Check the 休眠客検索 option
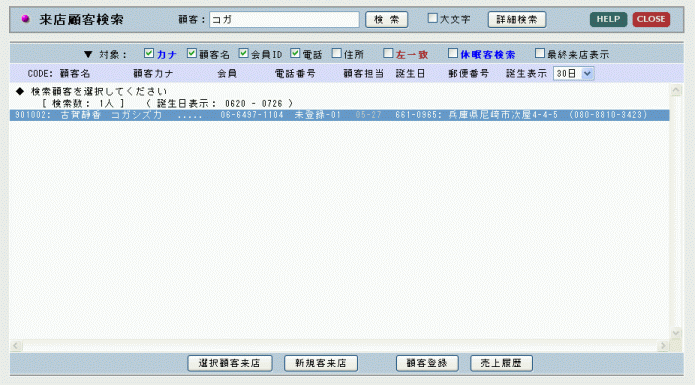 (x=453, y=54)
